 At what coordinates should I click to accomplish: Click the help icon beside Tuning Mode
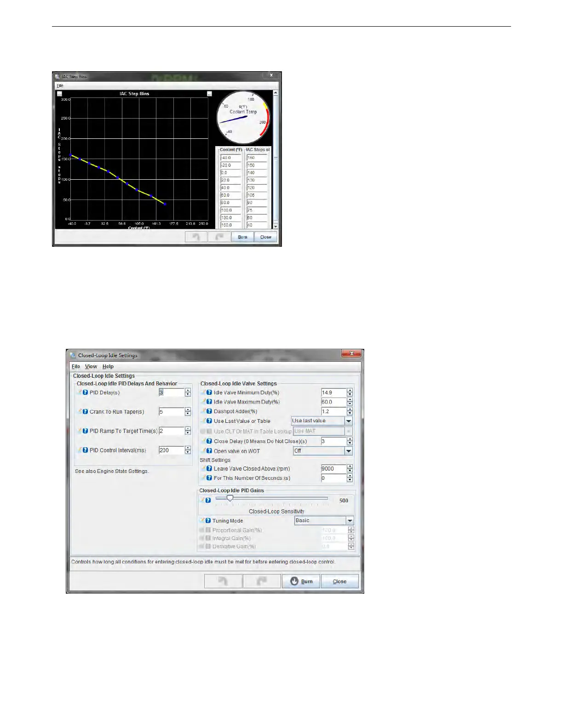click(x=208, y=521)
